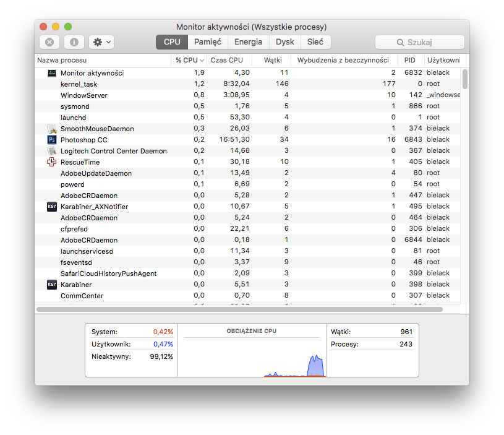
Task: Switch to the Dysk tab
Action: click(285, 42)
